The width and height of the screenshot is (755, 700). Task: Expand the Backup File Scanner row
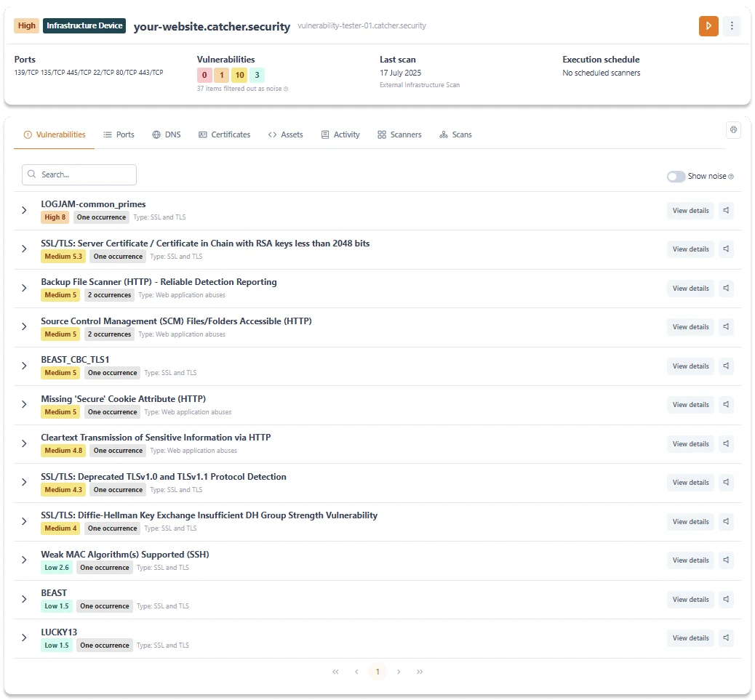(x=24, y=289)
